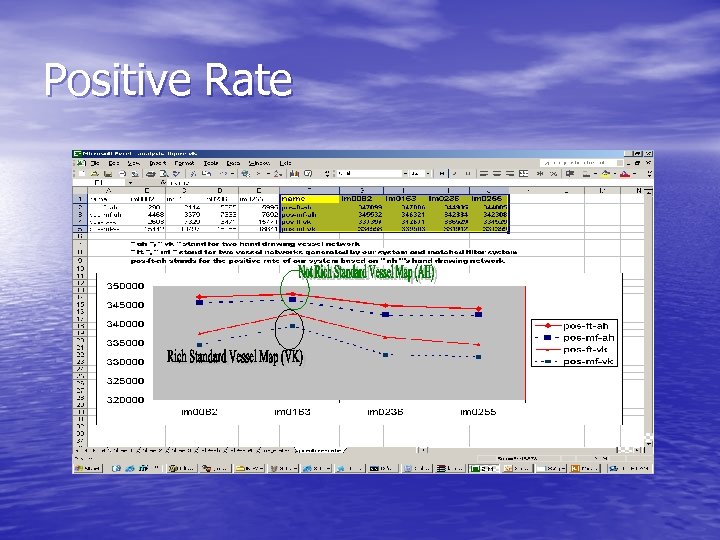
Task: Click the vertical scrollbar of the worksheet
Action: coord(648,317)
